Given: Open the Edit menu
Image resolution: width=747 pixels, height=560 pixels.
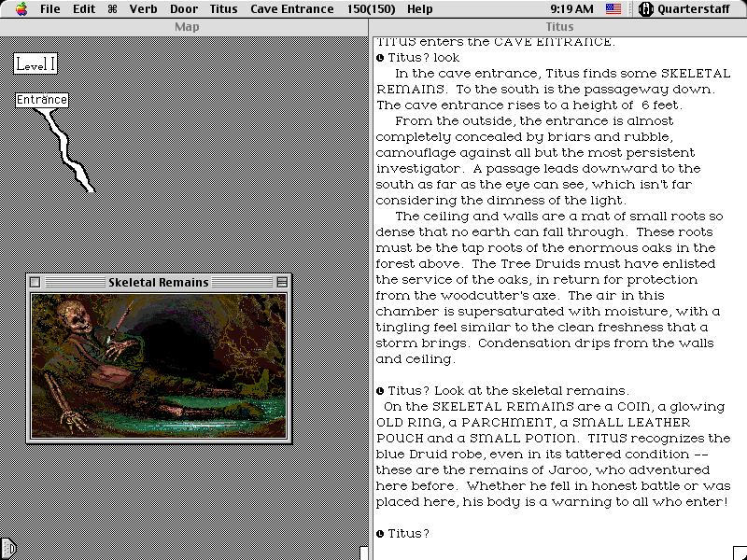Looking at the screenshot, I should tap(84, 8).
